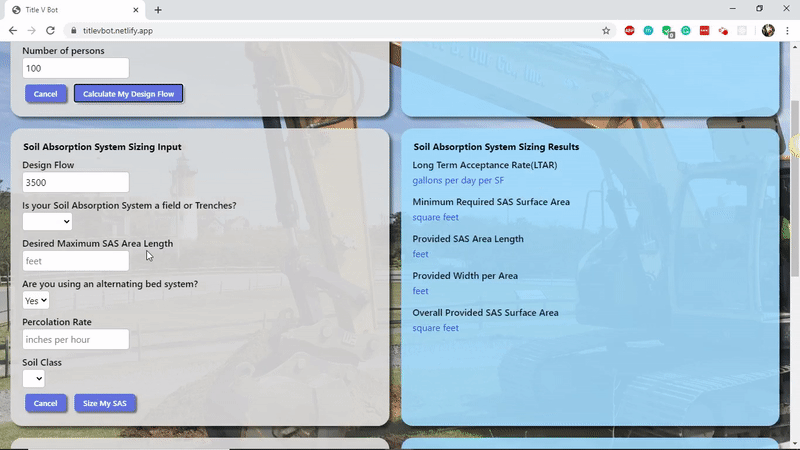Reload the Title V Bot page
Screen dimensions: 800x450
click(x=50, y=31)
